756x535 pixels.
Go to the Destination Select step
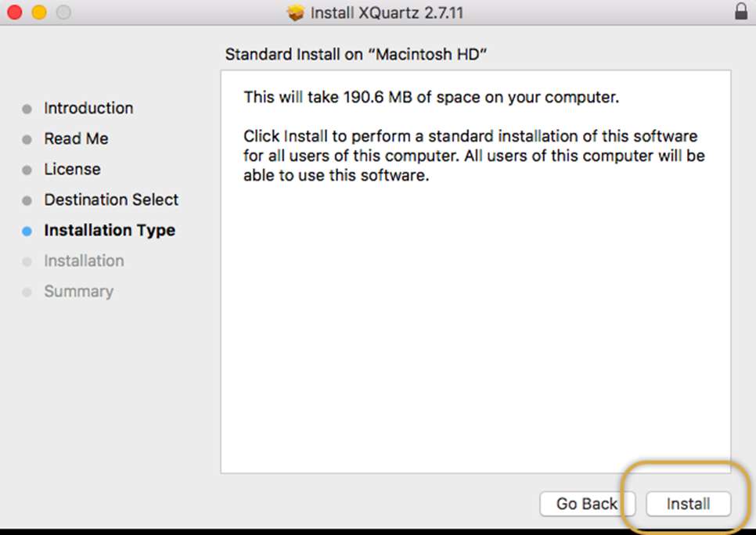coord(111,199)
